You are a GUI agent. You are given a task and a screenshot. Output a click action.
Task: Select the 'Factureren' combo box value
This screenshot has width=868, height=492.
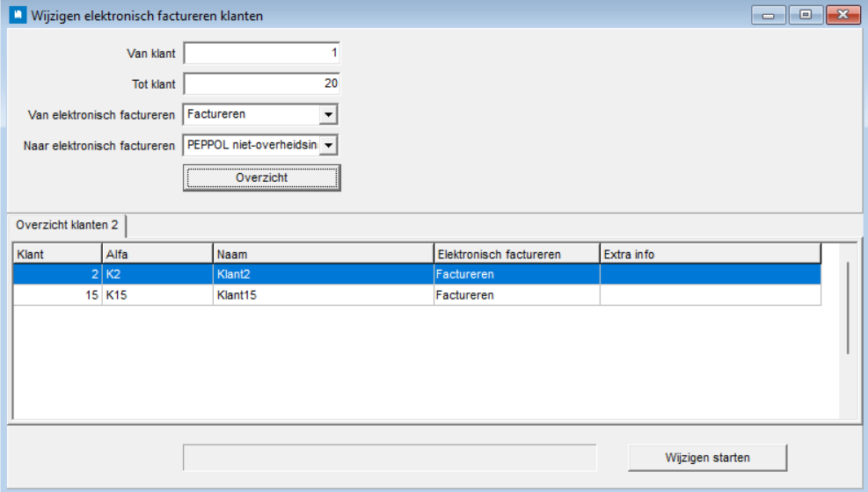tap(251, 115)
